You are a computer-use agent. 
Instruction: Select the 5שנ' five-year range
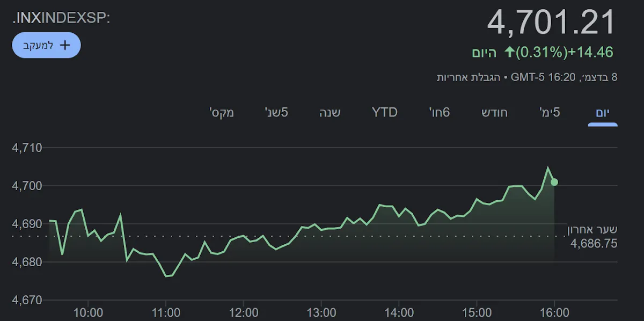276,112
